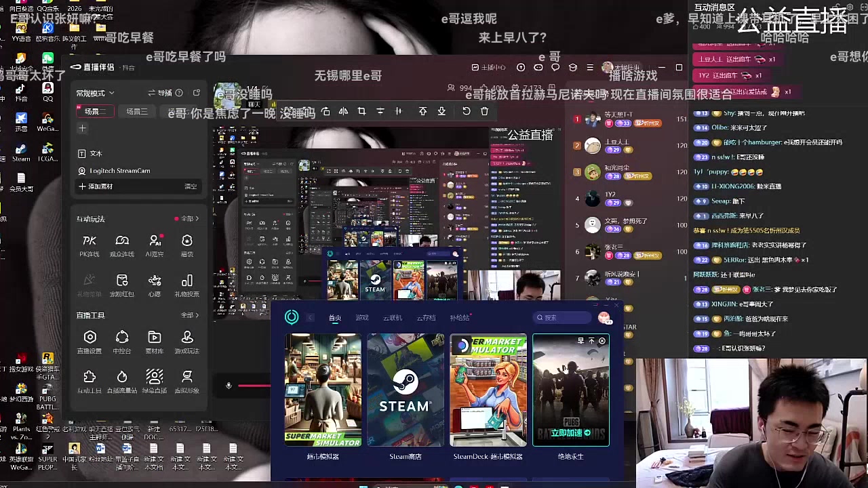The image size is (868, 488).
Task: Click the flip horizontal icon in source toolbar
Action: tap(343, 111)
